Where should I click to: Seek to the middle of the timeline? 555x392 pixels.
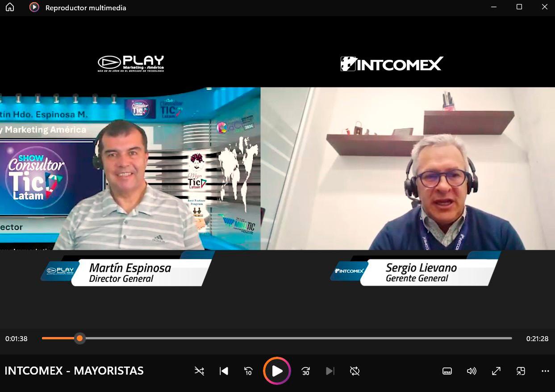pyautogui.click(x=277, y=338)
